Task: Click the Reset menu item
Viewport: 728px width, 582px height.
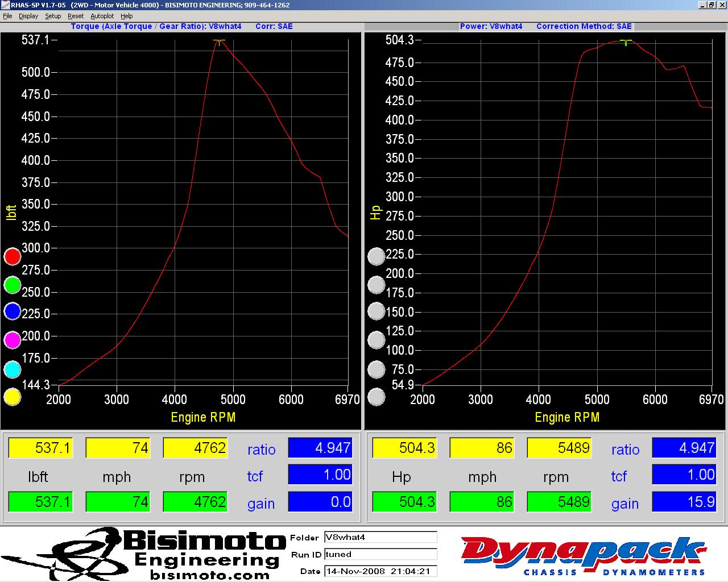Action: tap(76, 16)
